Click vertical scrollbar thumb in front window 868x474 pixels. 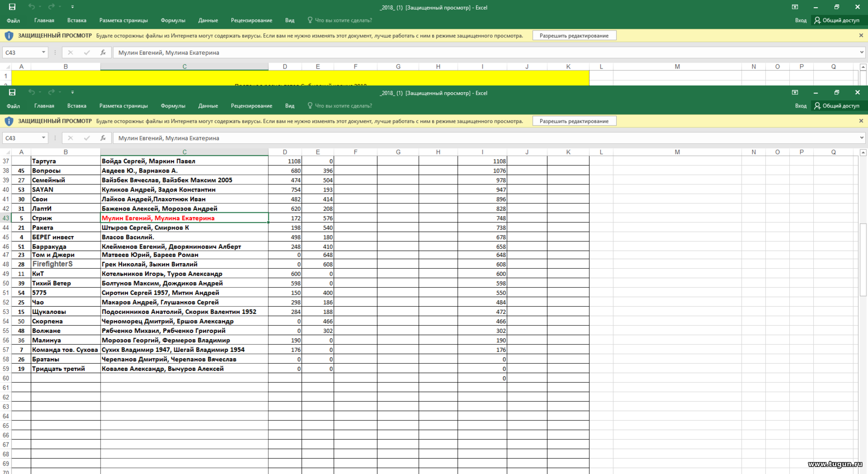863,260
